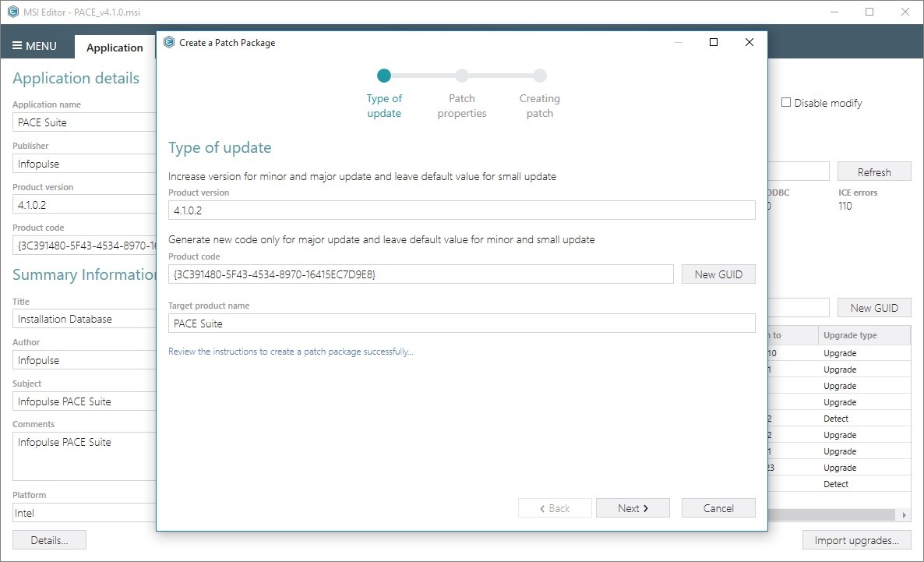
Task: Maximize the Create a Patch Package dialog
Action: click(x=714, y=42)
